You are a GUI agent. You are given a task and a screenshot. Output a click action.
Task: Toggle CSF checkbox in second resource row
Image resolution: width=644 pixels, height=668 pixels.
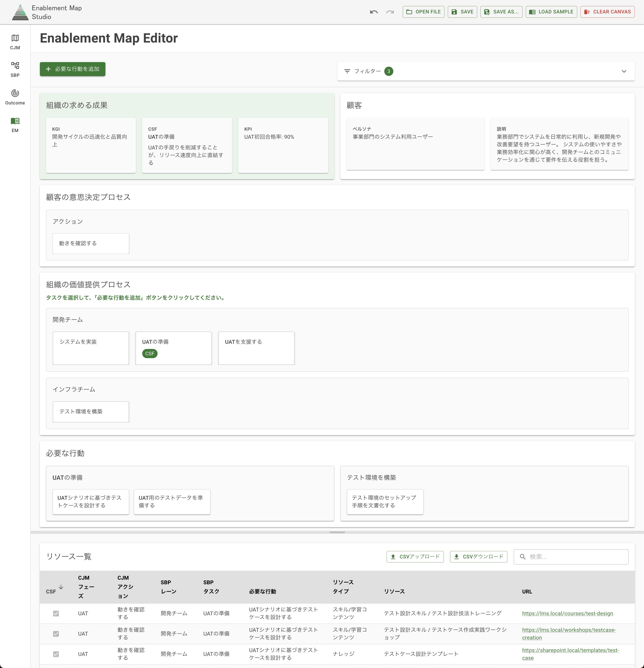tap(56, 634)
